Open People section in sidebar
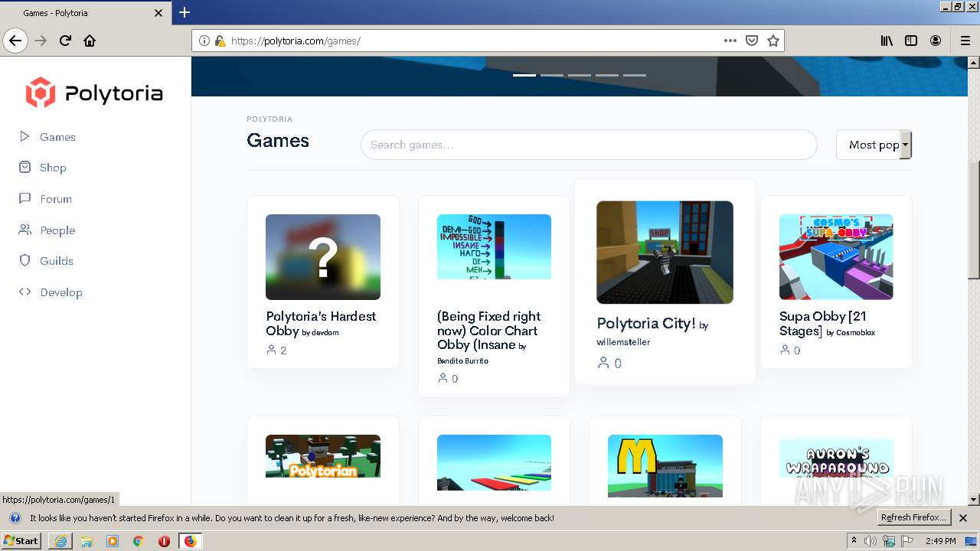The width and height of the screenshot is (980, 551). [x=57, y=230]
